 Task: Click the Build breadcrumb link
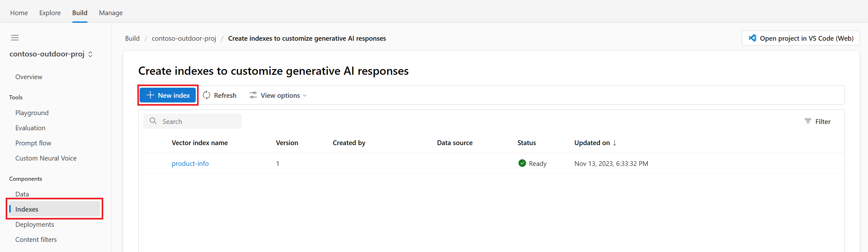132,38
